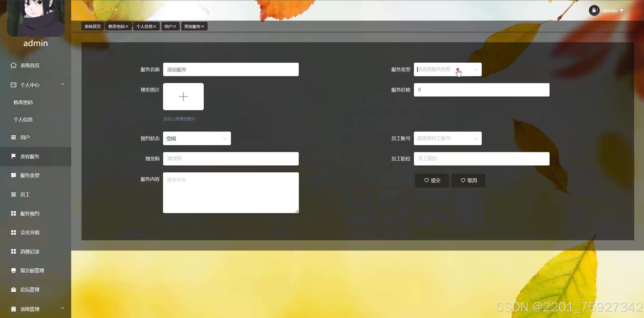Click the plus icon to upload 理发照片

pos(183,97)
